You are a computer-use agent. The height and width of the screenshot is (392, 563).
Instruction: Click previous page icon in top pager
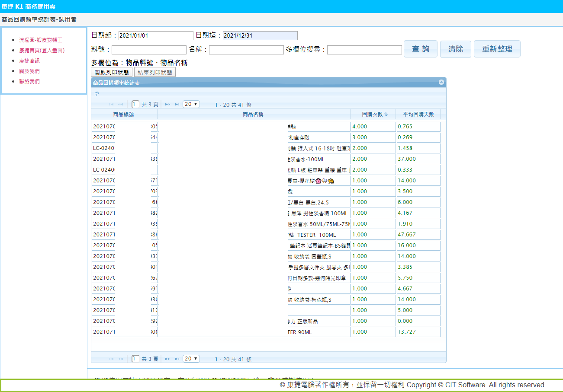[120, 104]
